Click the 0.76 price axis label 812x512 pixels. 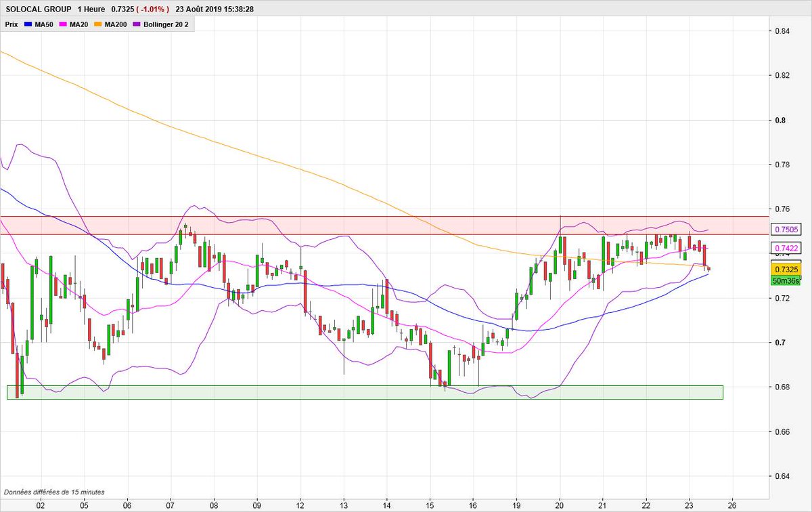point(782,209)
